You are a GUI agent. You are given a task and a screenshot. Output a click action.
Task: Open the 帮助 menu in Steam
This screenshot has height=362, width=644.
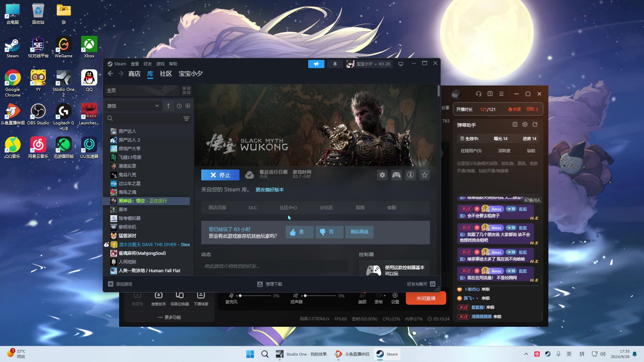(173, 64)
